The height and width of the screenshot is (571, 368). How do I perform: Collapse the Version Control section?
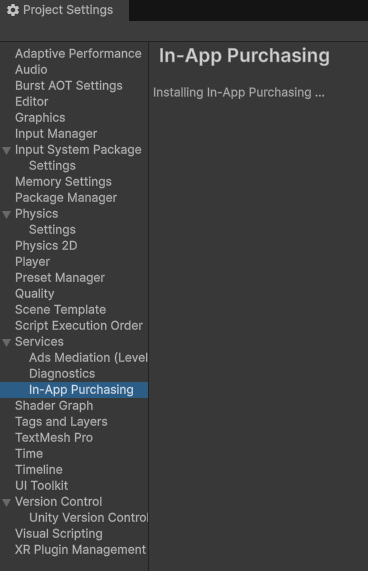coord(7,503)
